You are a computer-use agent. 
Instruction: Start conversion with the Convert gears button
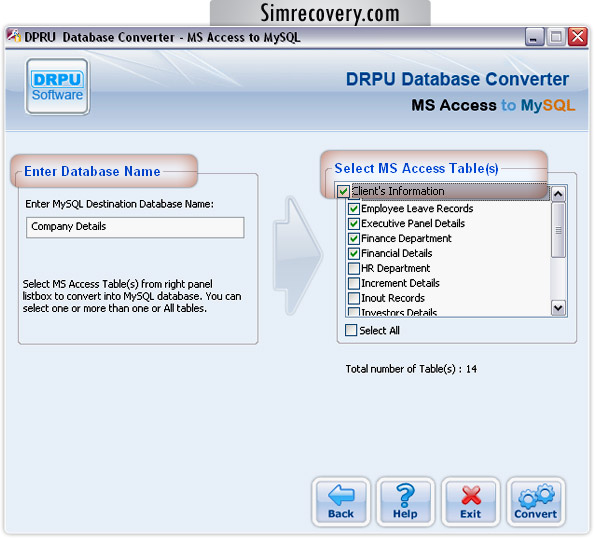click(x=536, y=502)
